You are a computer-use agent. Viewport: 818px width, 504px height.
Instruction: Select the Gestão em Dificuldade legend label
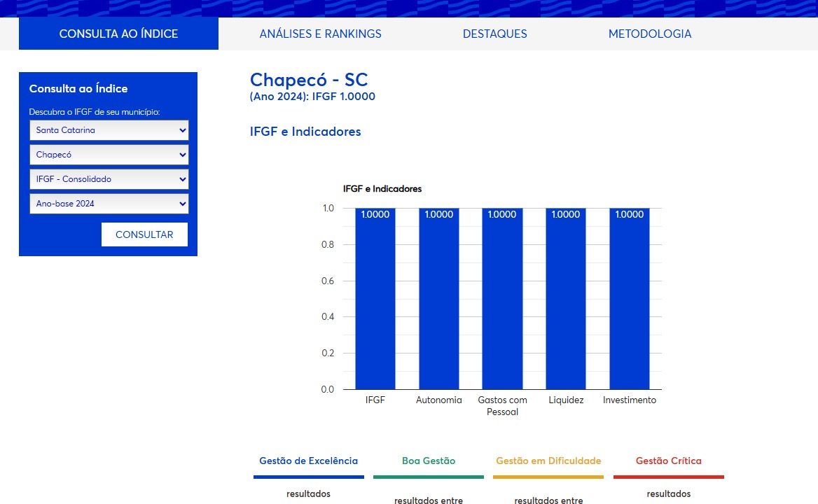click(x=548, y=461)
